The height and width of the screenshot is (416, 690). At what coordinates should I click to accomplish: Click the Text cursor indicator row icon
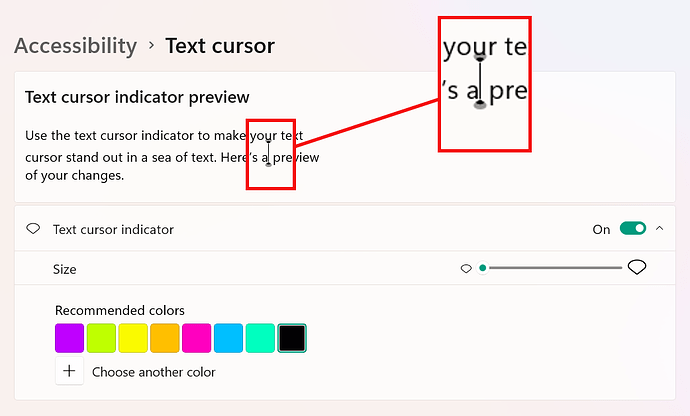coord(33,229)
